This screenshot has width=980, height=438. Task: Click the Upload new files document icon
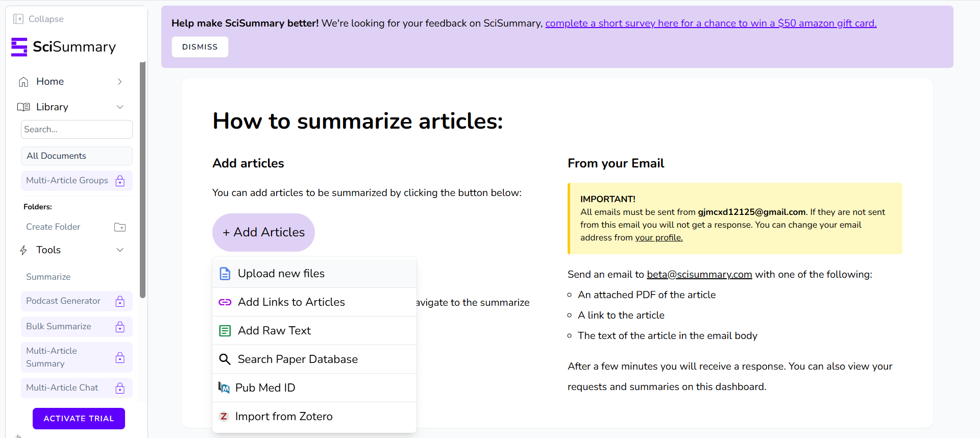(225, 274)
